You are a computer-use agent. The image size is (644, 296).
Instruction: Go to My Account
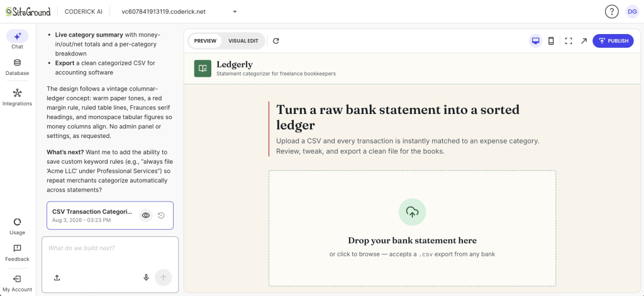17,283
